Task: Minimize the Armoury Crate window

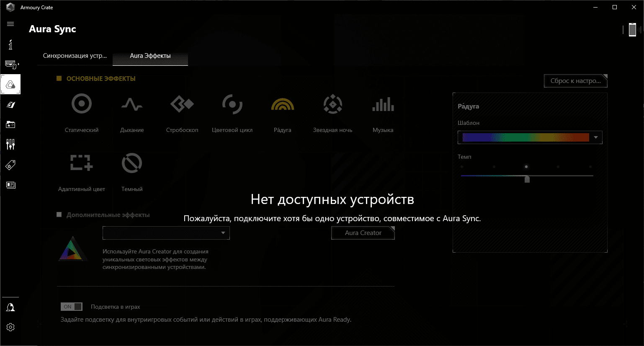Action: coord(595,7)
